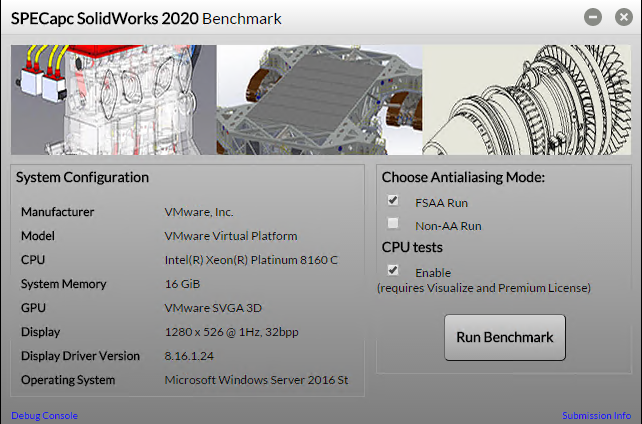Disable the CPU tests Enable checkbox
642x424 pixels.
[393, 271]
